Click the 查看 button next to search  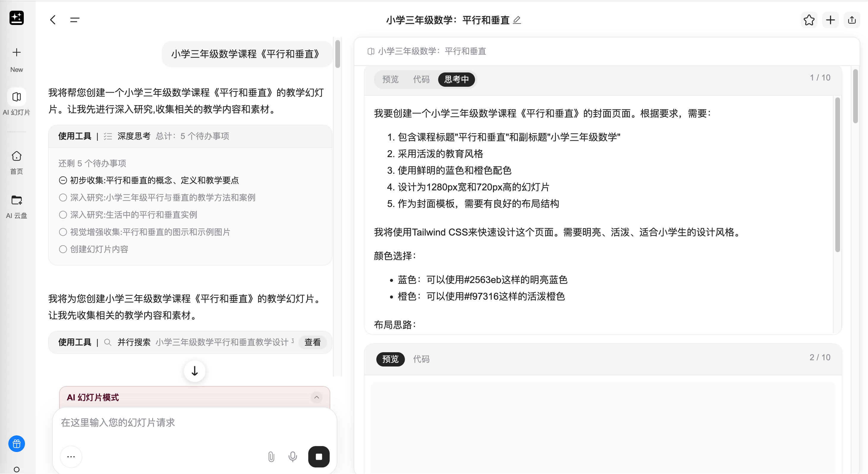[312, 342]
